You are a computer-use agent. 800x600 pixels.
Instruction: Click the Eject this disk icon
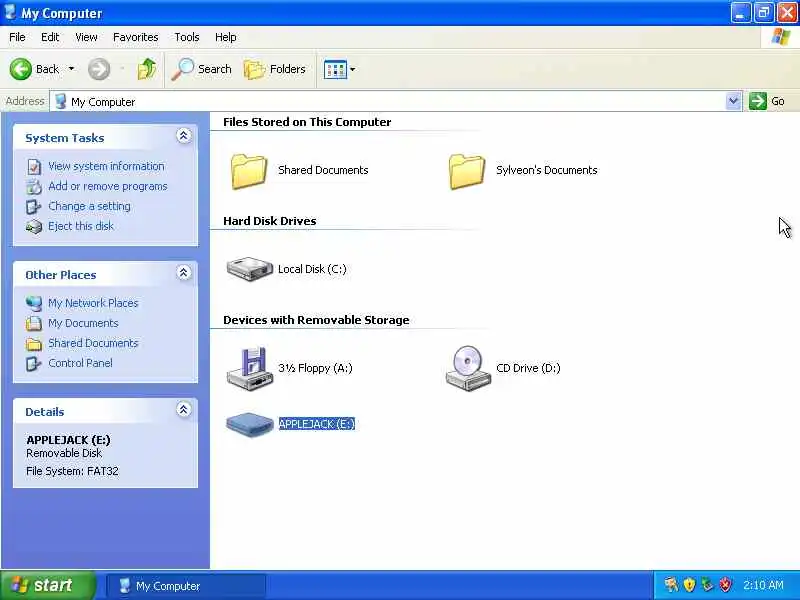pos(34,227)
